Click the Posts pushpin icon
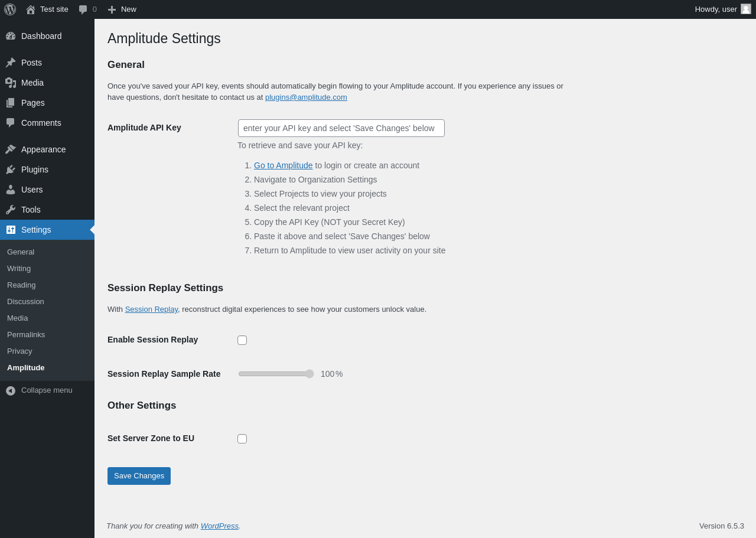The image size is (756, 538). pos(11,63)
